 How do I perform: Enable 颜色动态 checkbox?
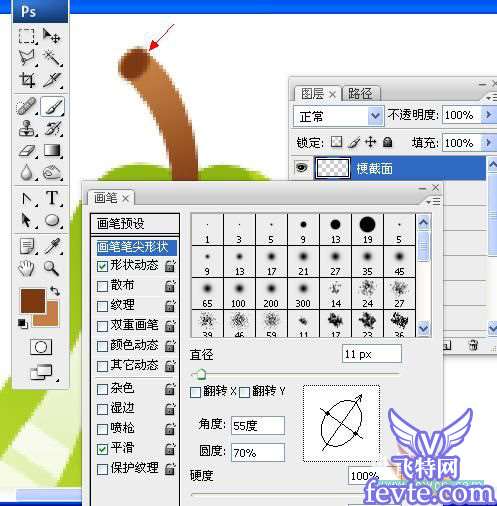tap(102, 346)
